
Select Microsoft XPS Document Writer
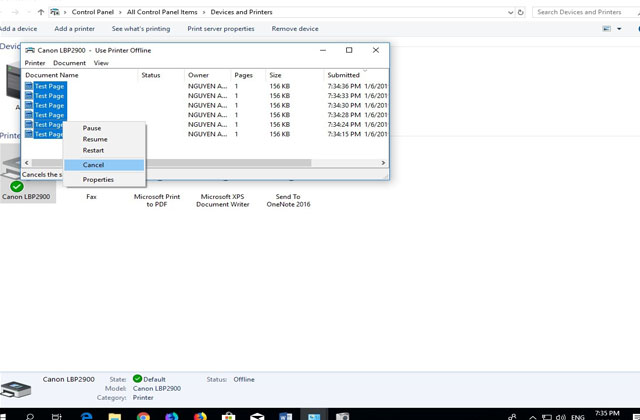[x=222, y=200]
